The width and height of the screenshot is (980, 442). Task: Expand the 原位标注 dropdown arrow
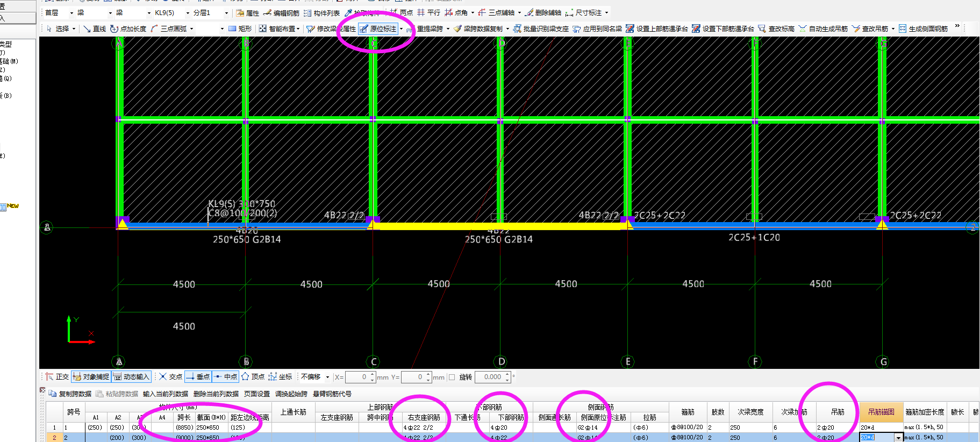(x=402, y=29)
